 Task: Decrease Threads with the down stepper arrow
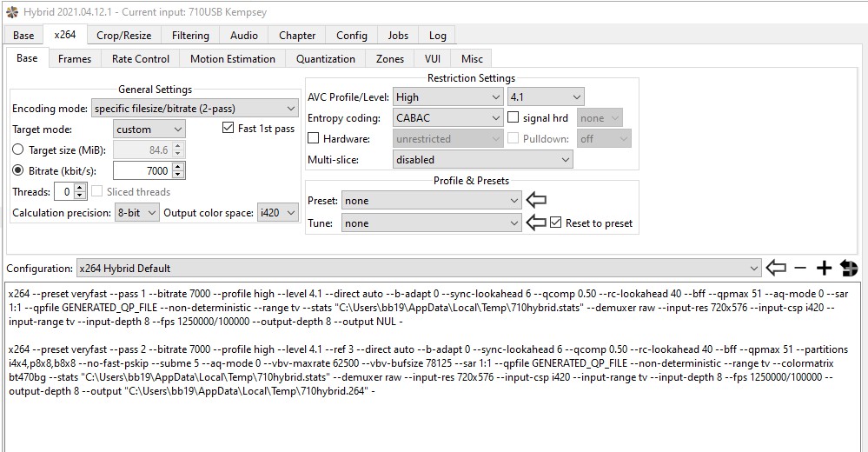pos(80,196)
